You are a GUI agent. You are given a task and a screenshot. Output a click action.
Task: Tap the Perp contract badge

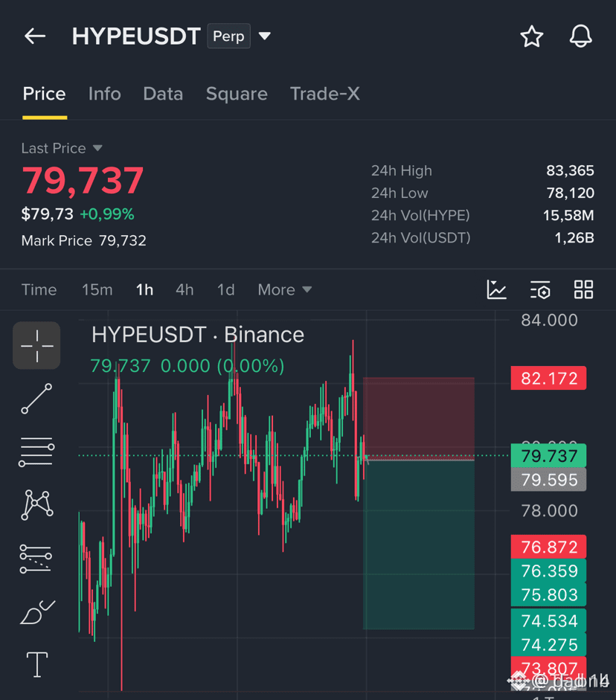tap(228, 36)
